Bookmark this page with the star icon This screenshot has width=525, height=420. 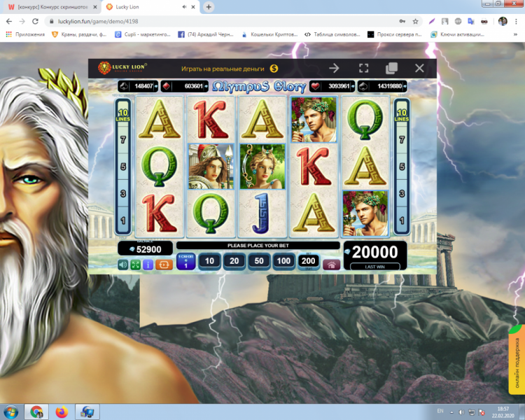click(415, 21)
